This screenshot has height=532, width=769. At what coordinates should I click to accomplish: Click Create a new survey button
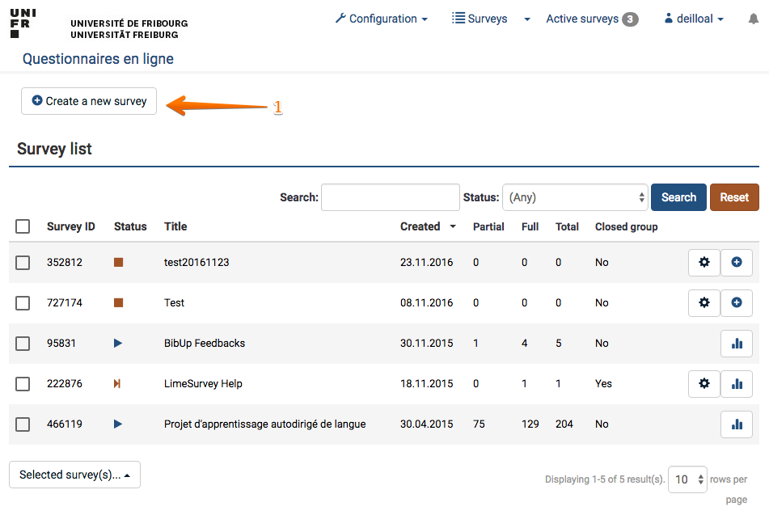click(x=89, y=101)
